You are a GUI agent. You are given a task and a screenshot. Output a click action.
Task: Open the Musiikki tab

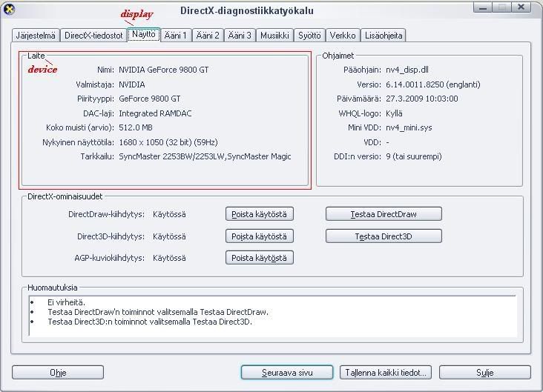(x=274, y=36)
